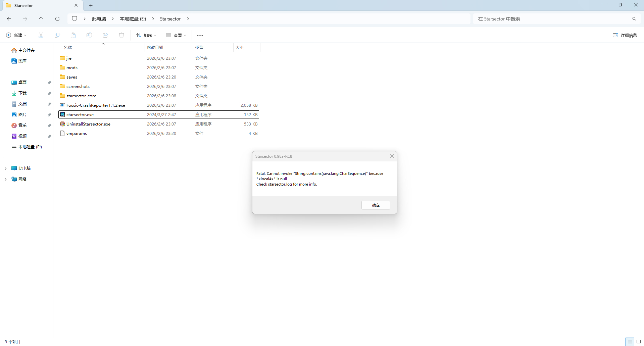Click the Starsector search input field
Viewport: 644px width, 346px height.
tap(550, 19)
